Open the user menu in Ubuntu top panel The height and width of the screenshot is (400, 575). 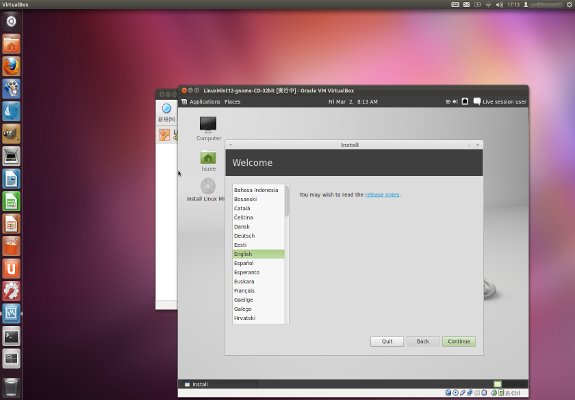click(x=543, y=4)
